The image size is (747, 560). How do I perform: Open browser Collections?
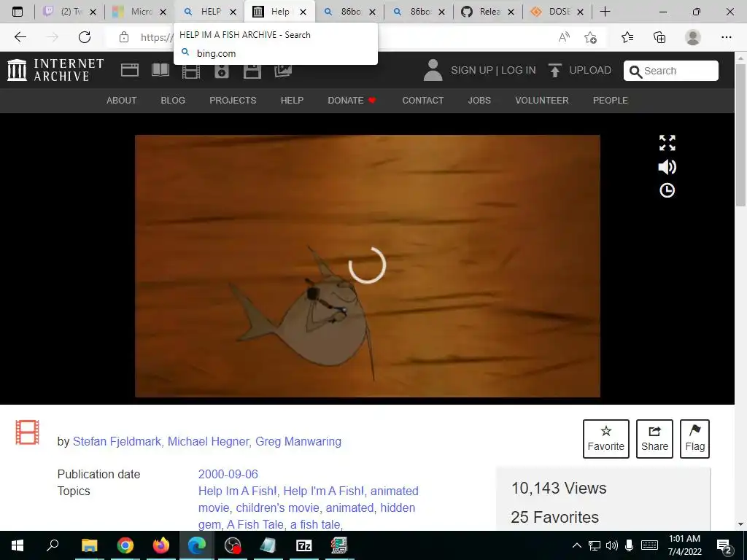pyautogui.click(x=659, y=37)
